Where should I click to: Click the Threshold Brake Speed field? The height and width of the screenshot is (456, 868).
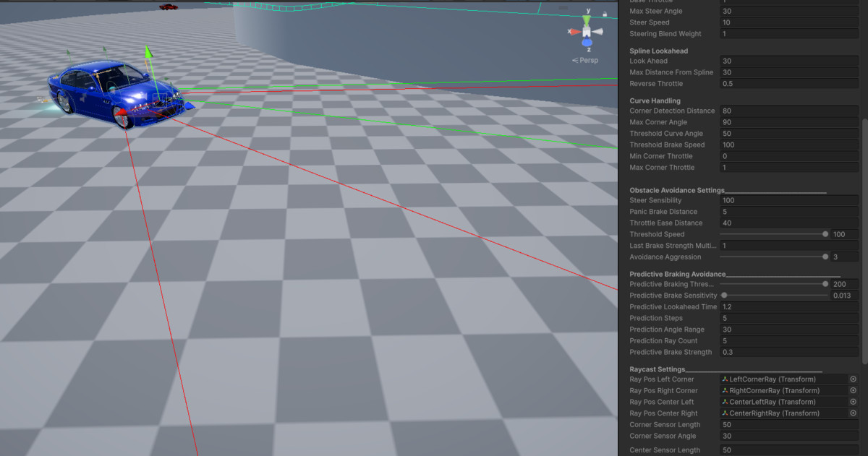[789, 145]
